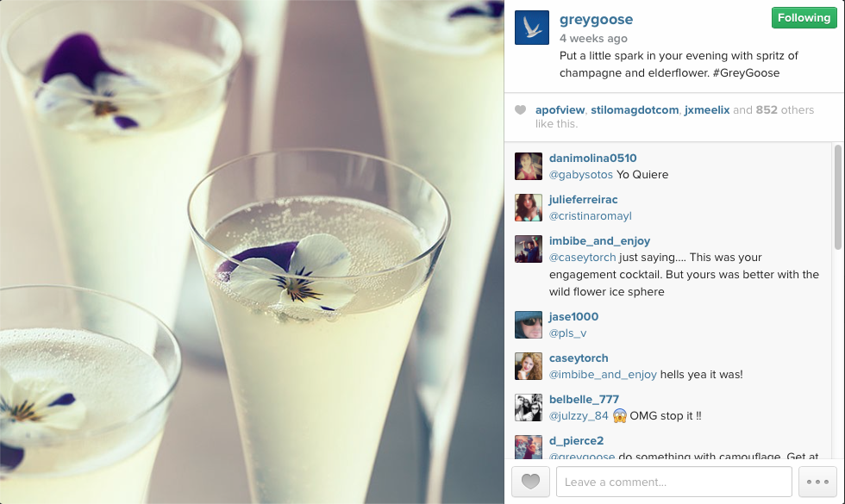This screenshot has height=504, width=845.
Task: Click jase1000's avatar picture
Action: pos(528,325)
